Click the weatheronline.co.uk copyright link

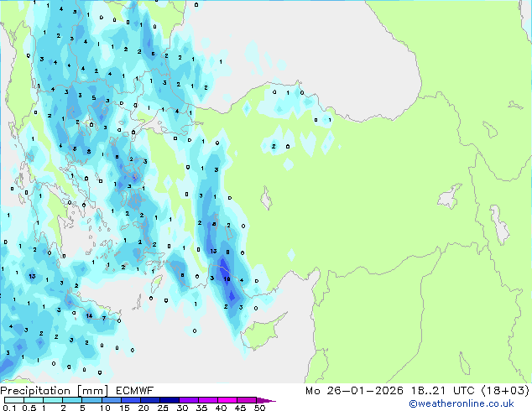point(462,403)
